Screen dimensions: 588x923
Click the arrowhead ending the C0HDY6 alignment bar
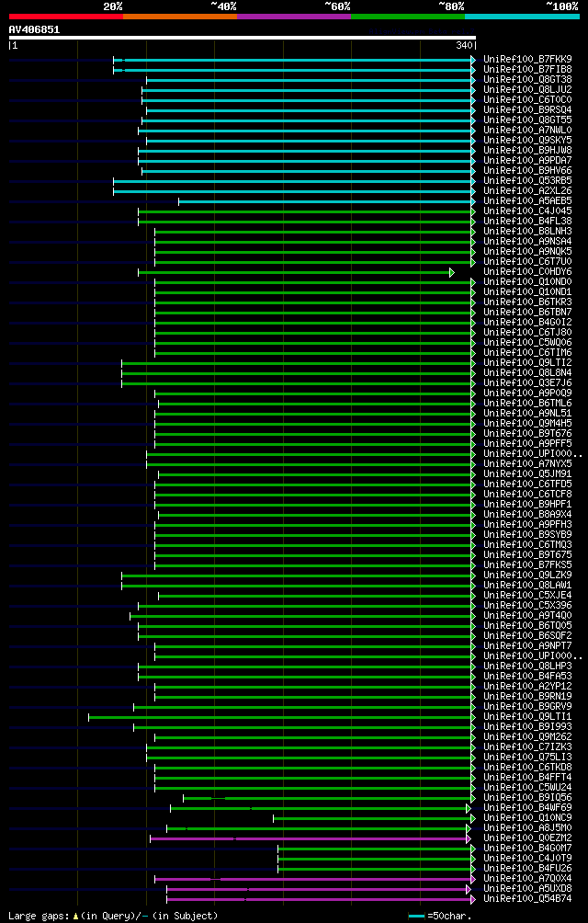[x=452, y=272]
